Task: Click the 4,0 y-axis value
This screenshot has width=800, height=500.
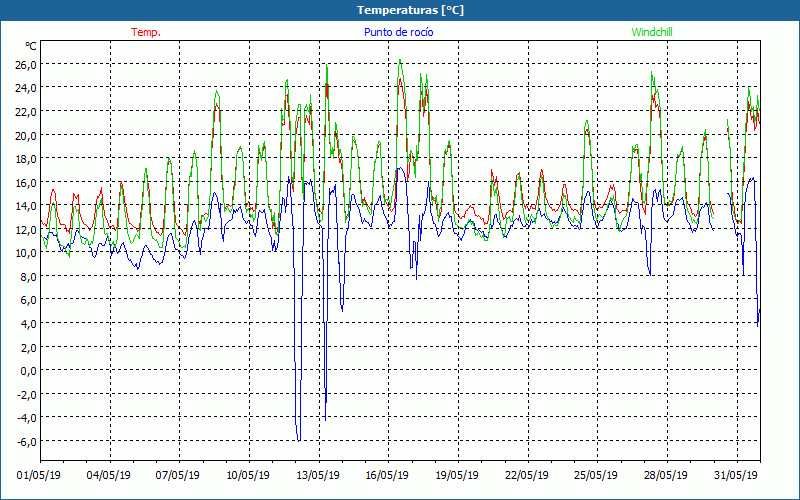Action: pyautogui.click(x=29, y=323)
